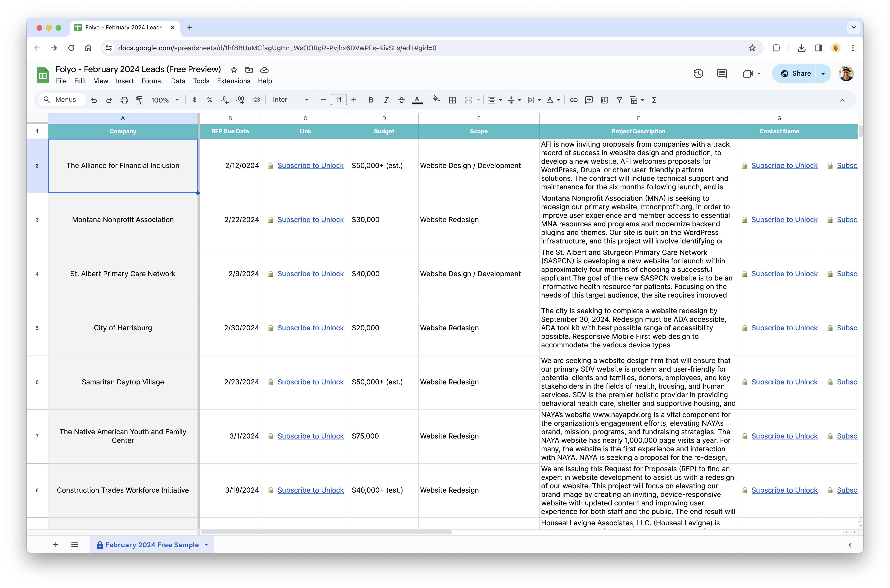Open the Extensions menu
The height and width of the screenshot is (588, 890).
[x=233, y=81]
